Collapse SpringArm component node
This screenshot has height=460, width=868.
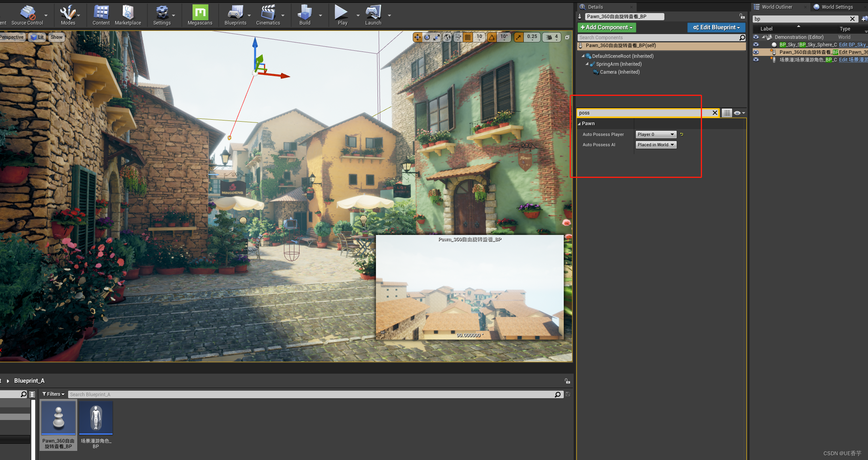(587, 64)
